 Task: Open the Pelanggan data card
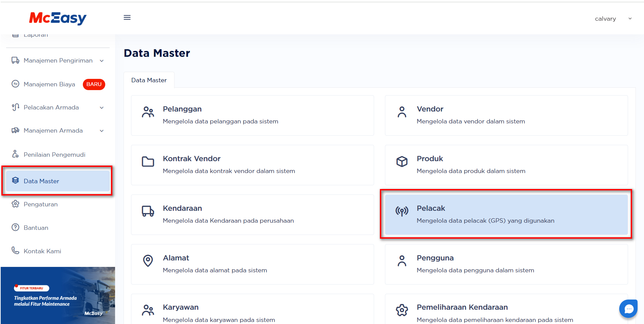pos(252,115)
